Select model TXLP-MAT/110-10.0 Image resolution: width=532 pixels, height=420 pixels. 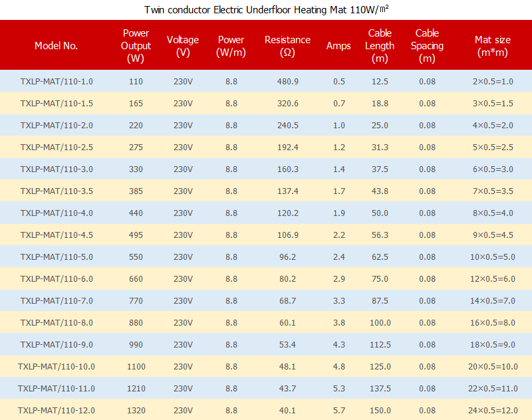click(57, 366)
